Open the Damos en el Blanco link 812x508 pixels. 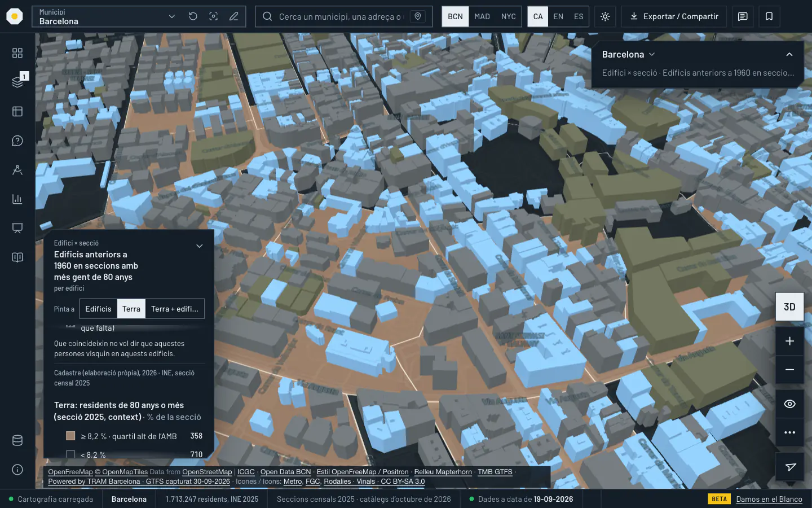(769, 499)
